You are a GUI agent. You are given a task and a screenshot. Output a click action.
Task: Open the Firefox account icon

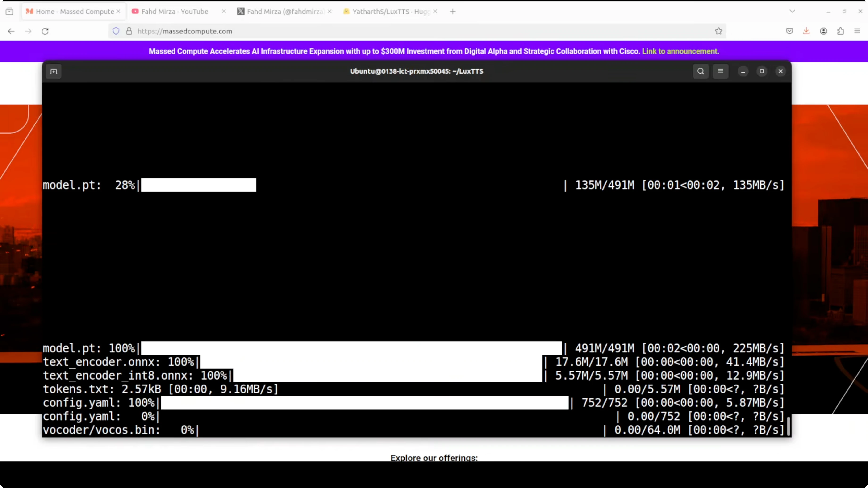point(823,31)
